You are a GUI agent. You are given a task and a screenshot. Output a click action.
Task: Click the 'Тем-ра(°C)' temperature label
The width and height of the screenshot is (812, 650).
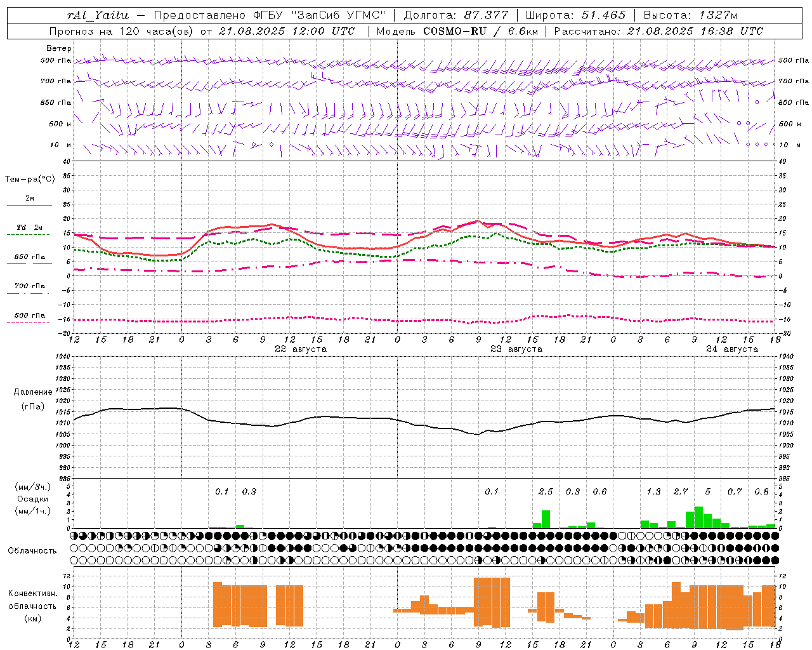click(30, 180)
